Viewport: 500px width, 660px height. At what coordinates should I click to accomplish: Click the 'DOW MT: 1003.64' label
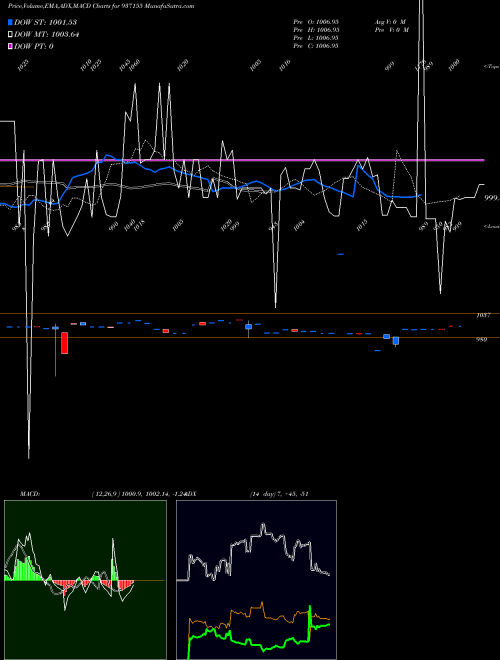(47, 35)
